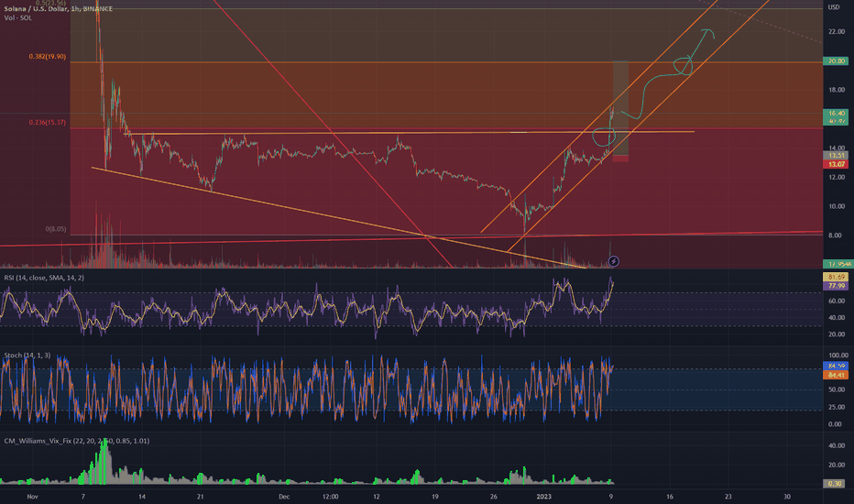Click 14.00 on the price axis
This screenshot has width=854, height=504.
click(837, 148)
